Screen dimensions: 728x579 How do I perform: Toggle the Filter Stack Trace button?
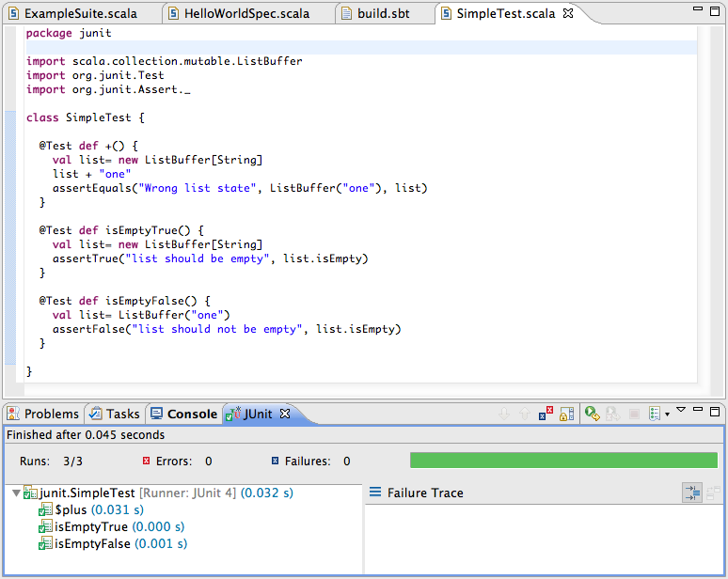coord(691,493)
